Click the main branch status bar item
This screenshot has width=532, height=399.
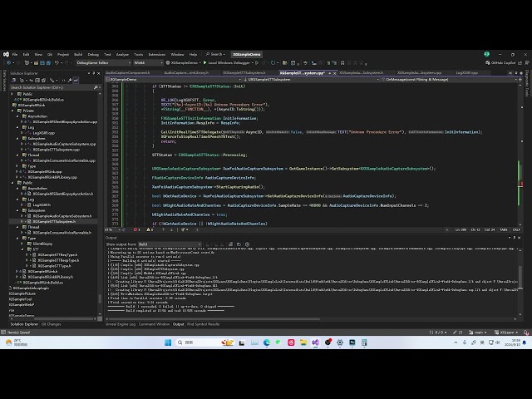click(478, 332)
